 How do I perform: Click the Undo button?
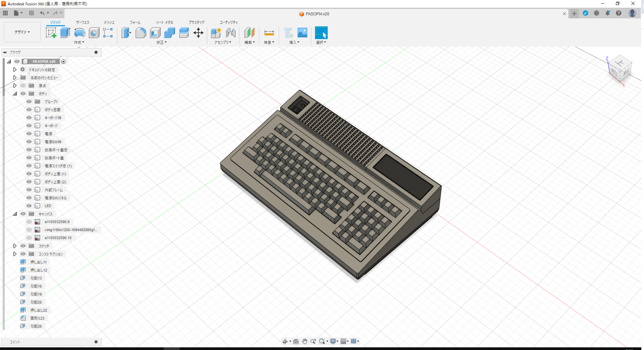point(42,13)
